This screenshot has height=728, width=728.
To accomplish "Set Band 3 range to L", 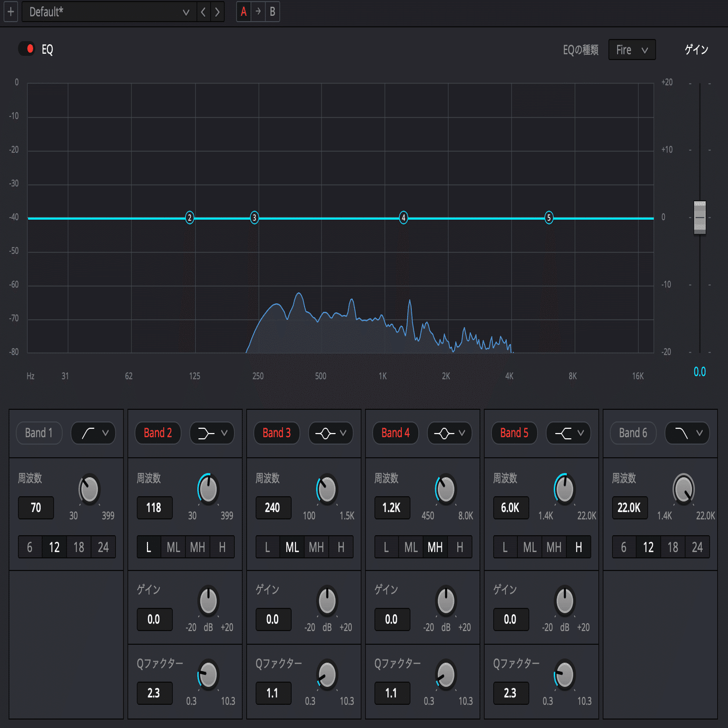I will point(268,547).
